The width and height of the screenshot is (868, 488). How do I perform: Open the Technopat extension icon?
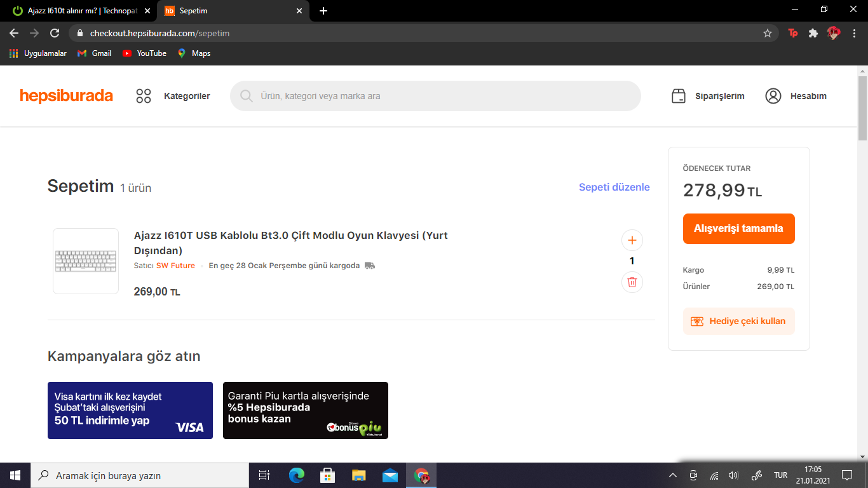(x=793, y=33)
